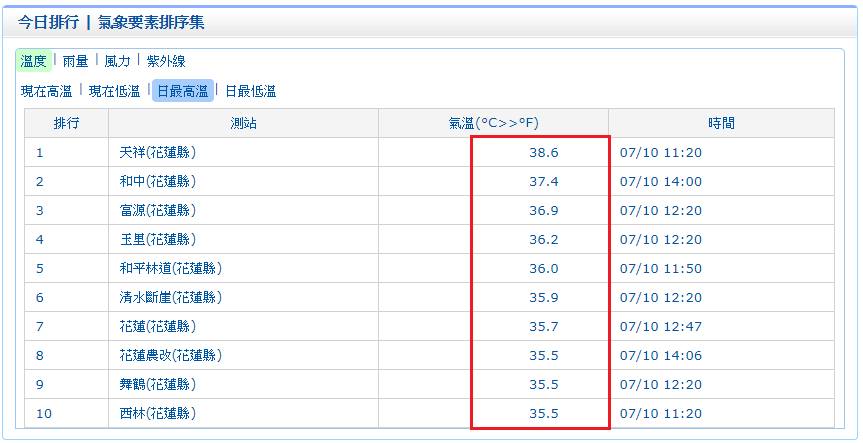Open station 玉里(花蓮縣)
Viewport: 863px width, 443px height.
pos(157,239)
